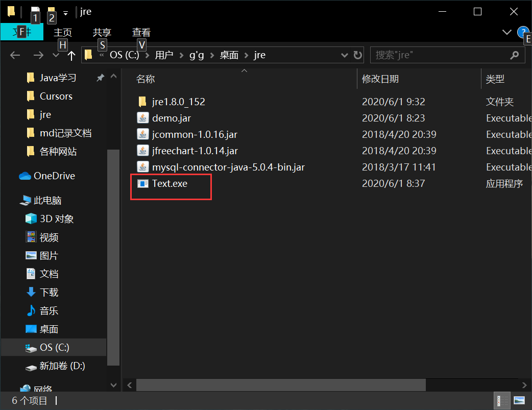Click 桌面 in the address path
Image resolution: width=532 pixels, height=410 pixels.
tap(229, 55)
